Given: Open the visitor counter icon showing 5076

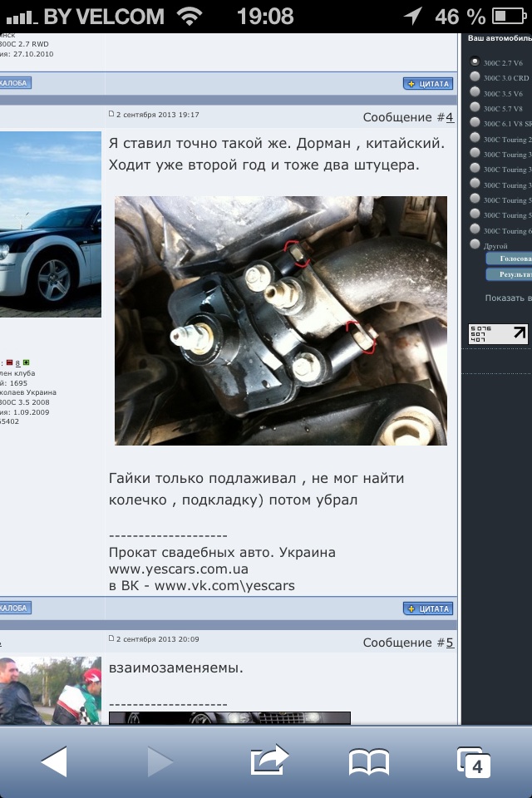Looking at the screenshot, I should click(497, 334).
